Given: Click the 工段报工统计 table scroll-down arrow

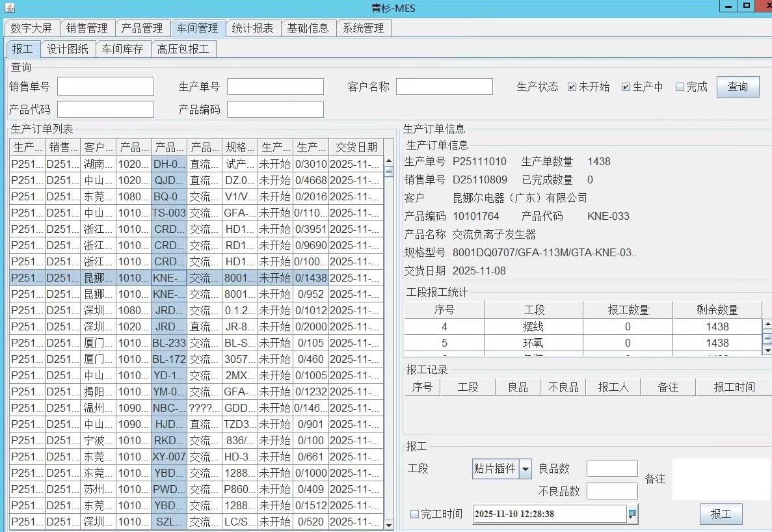Looking at the screenshot, I should click(767, 351).
